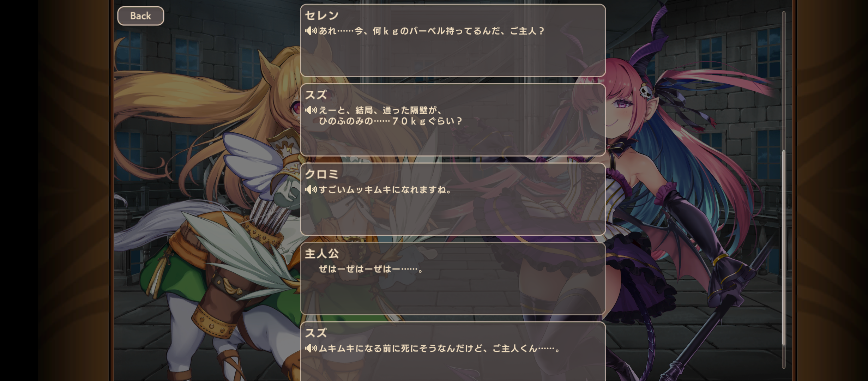Play クロミ's voice speaker icon

coord(311,190)
